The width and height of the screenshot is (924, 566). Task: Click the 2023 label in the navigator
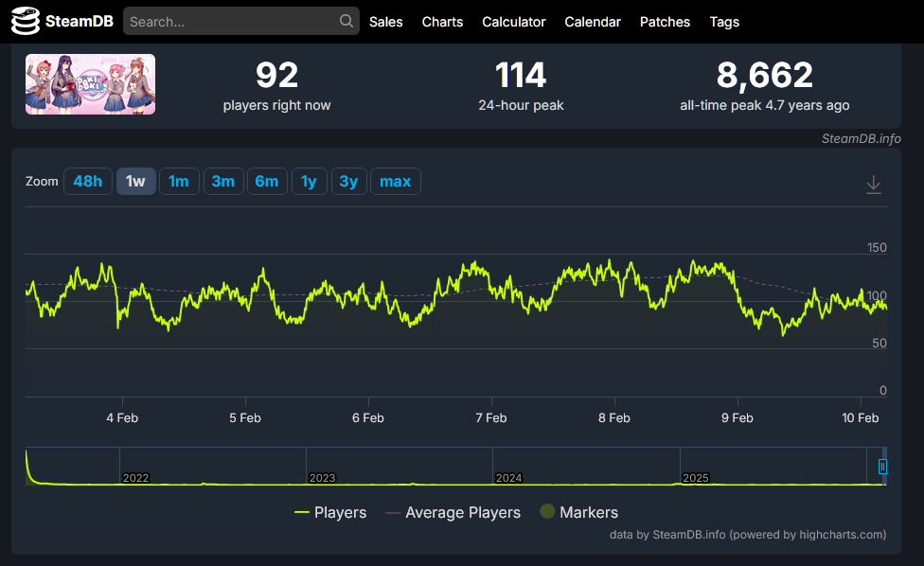(x=322, y=478)
